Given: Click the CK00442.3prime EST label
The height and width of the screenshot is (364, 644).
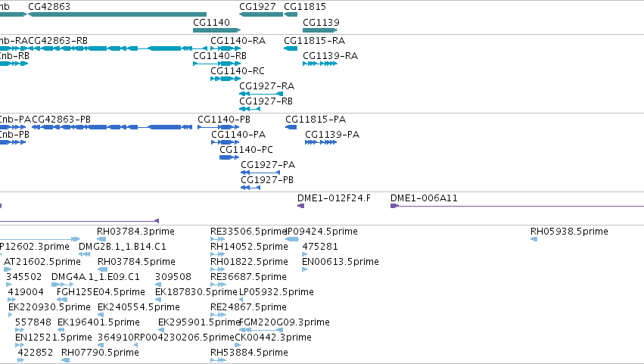Looking at the screenshot, I should click(x=273, y=338).
